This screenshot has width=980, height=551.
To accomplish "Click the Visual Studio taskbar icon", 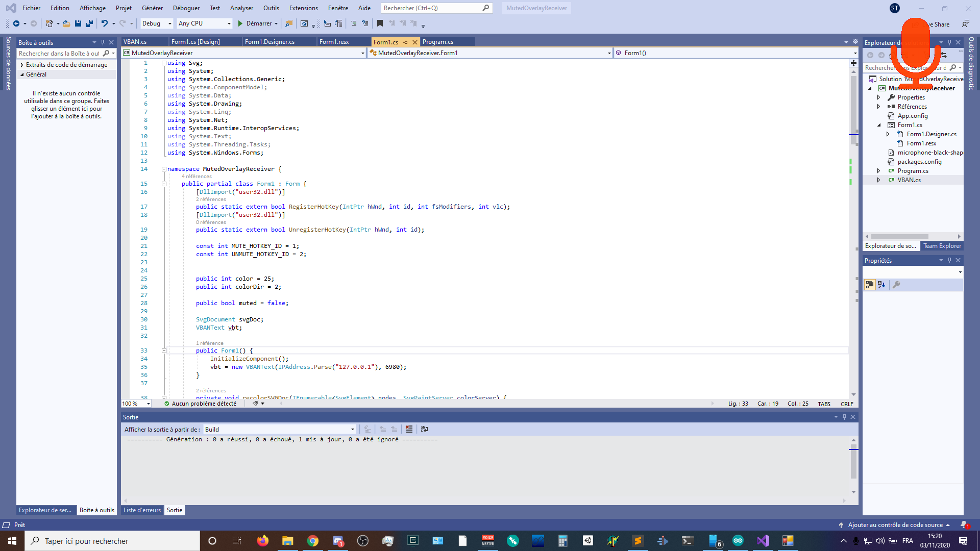I will pos(763,541).
